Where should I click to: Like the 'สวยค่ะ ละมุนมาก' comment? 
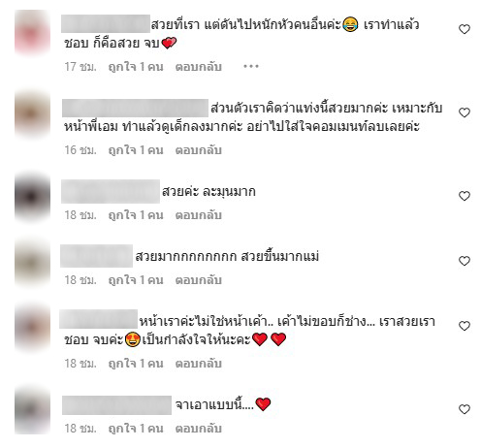tap(465, 196)
